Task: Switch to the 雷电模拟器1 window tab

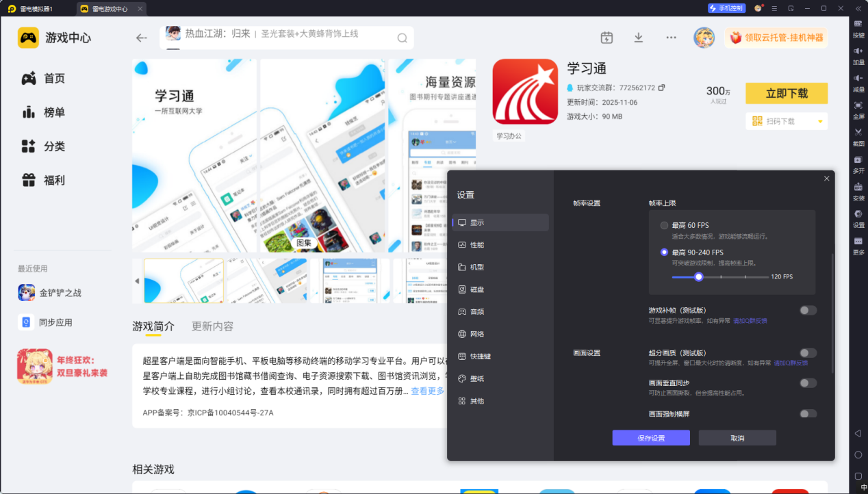Action: (x=36, y=8)
